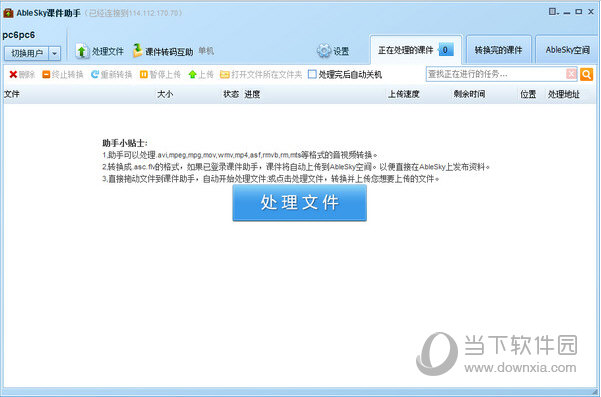Open the title bar menu icon
Image resolution: width=601 pixels, height=397 pixels.
pyautogui.click(x=553, y=12)
